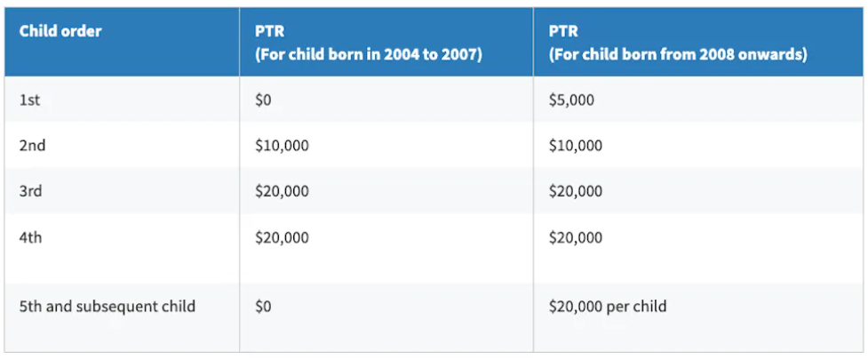Click the $0 value in the 5th child row
The height and width of the screenshot is (360, 868).
[x=264, y=307]
